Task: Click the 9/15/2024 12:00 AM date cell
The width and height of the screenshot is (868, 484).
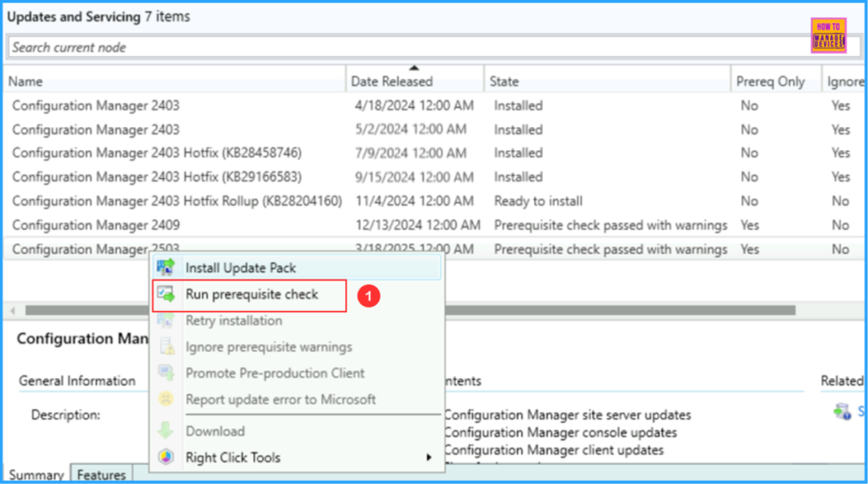Action: coord(414,176)
